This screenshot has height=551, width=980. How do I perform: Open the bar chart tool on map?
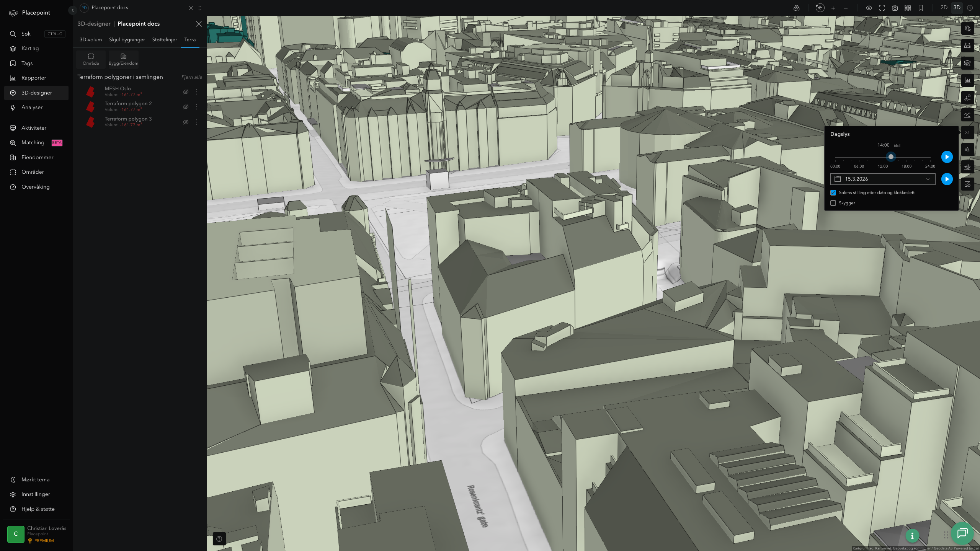[967, 80]
